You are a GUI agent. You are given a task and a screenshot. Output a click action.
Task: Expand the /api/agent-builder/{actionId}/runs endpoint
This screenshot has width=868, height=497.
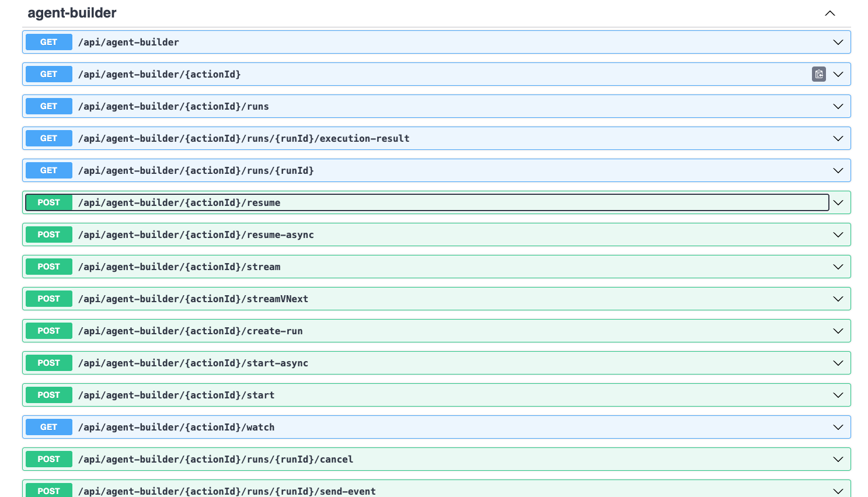(x=838, y=106)
